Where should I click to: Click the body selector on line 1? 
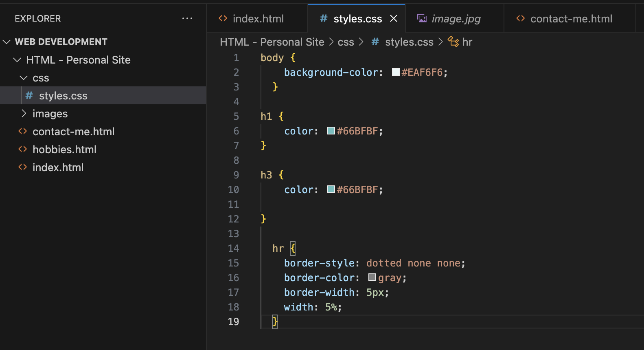coord(272,58)
